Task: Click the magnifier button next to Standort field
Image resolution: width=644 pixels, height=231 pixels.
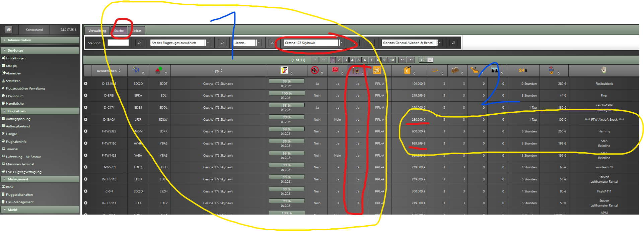Action: [x=139, y=43]
